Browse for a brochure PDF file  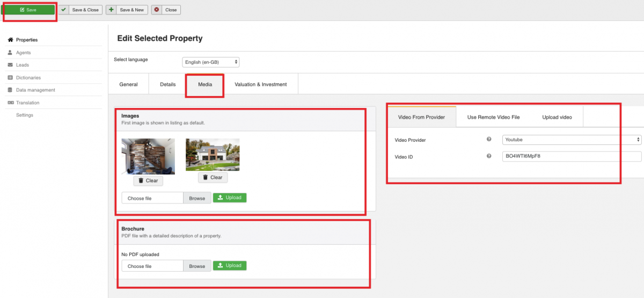tap(197, 266)
